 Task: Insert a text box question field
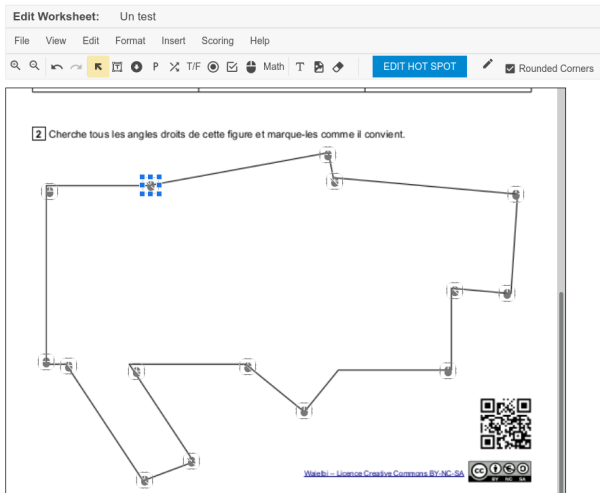pos(117,67)
